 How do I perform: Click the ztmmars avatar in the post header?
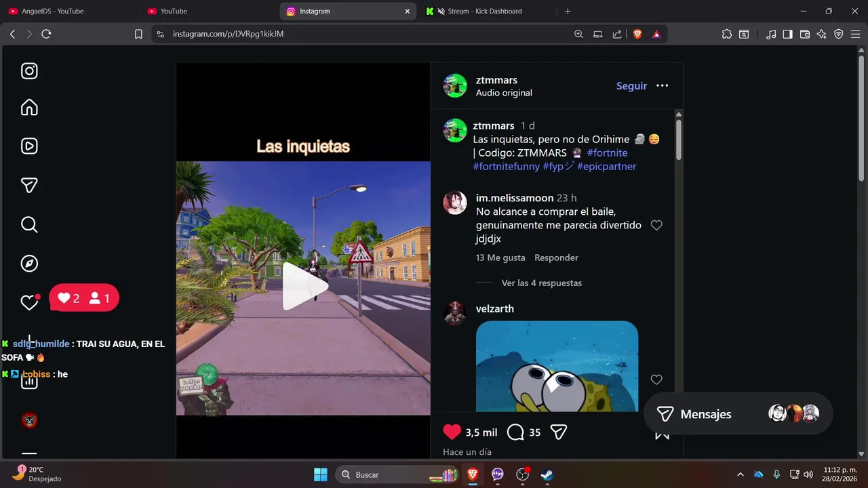(x=455, y=85)
